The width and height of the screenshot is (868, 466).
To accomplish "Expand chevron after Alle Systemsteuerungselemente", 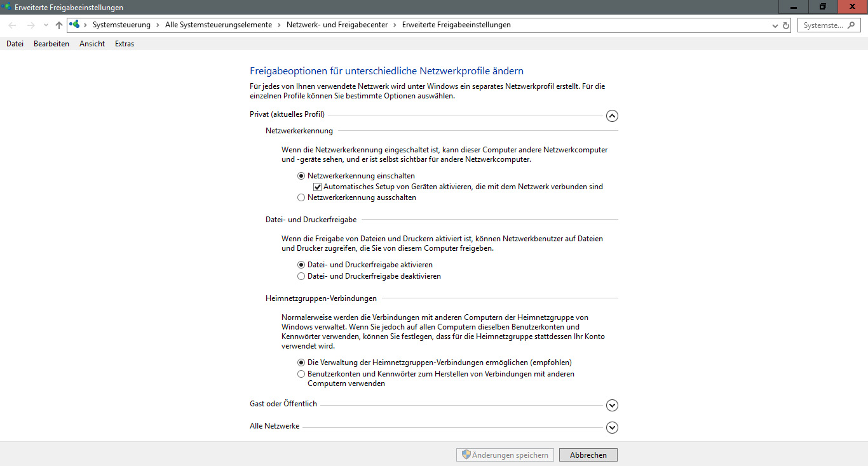I will tap(279, 25).
